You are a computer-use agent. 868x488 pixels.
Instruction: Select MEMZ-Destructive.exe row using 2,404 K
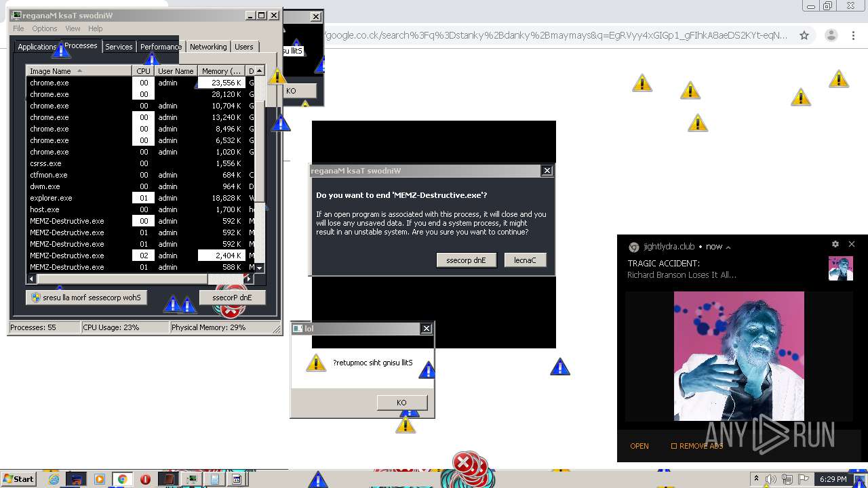(140, 256)
